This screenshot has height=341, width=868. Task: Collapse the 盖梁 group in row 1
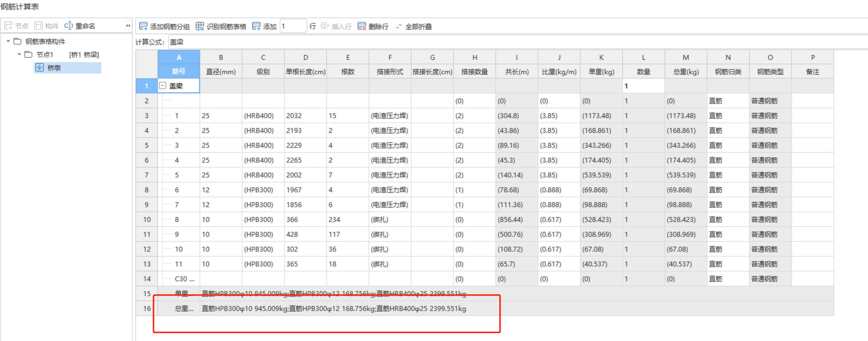tap(162, 86)
